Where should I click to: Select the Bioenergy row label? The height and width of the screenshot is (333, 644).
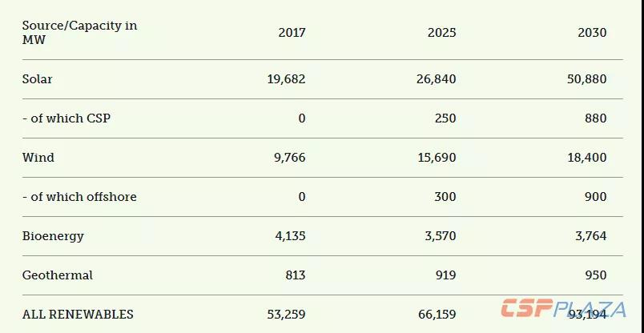point(53,236)
